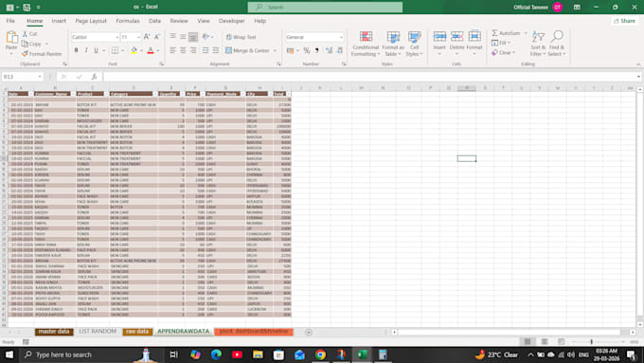Open the General number format dropdown
This screenshot has width=644, height=363.
tap(341, 37)
